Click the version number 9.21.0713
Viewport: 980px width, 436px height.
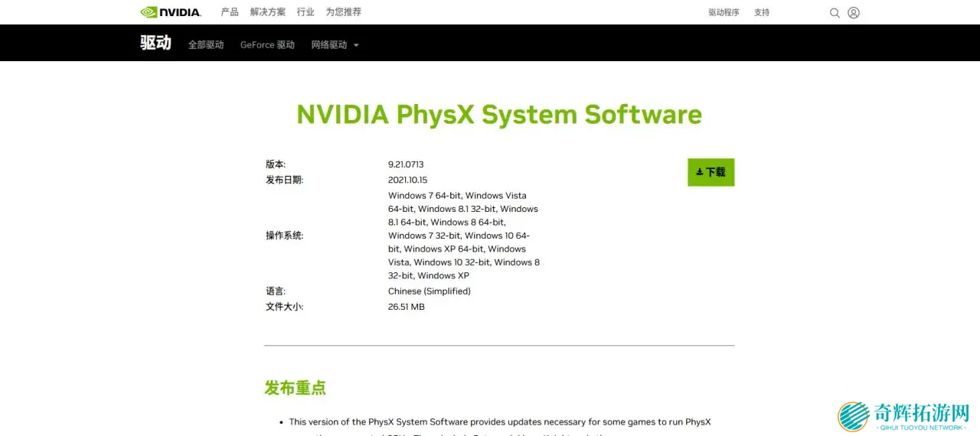[406, 164]
